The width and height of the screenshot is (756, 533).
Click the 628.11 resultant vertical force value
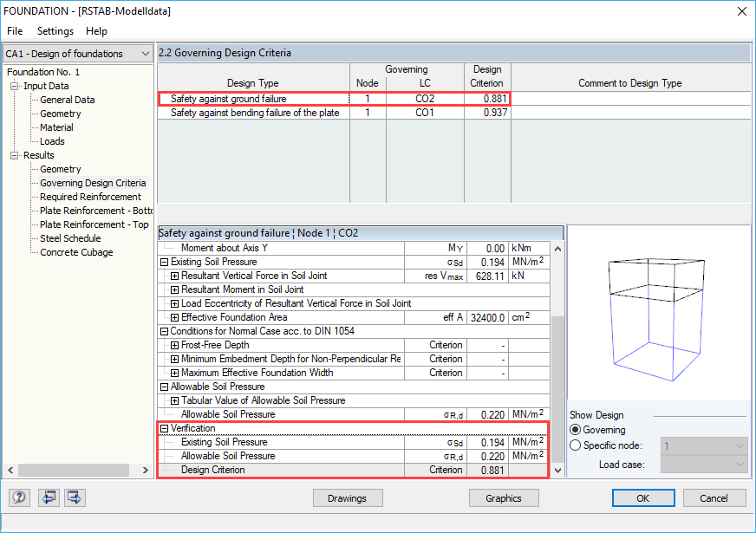click(x=487, y=276)
